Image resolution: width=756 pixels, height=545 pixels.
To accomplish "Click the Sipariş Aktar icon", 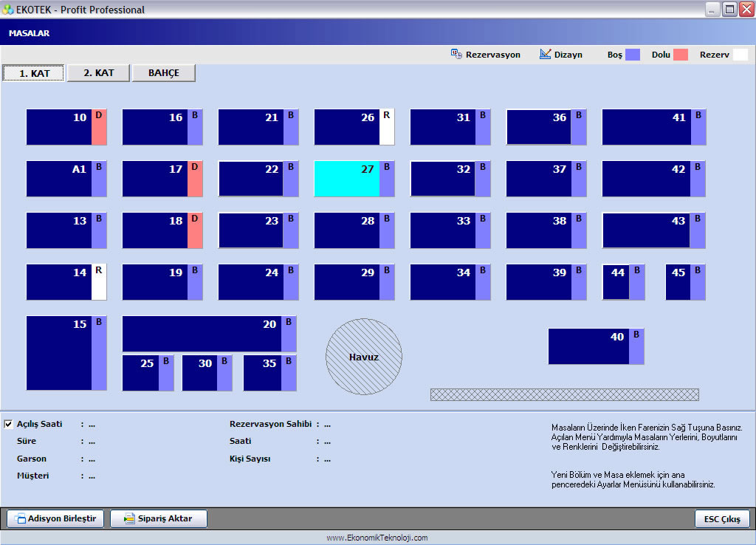I will (129, 518).
